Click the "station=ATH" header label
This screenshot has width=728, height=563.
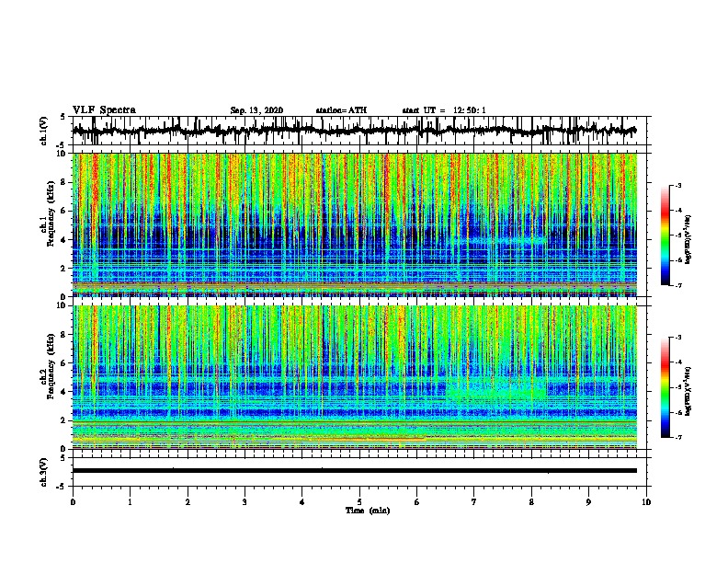coord(341,110)
